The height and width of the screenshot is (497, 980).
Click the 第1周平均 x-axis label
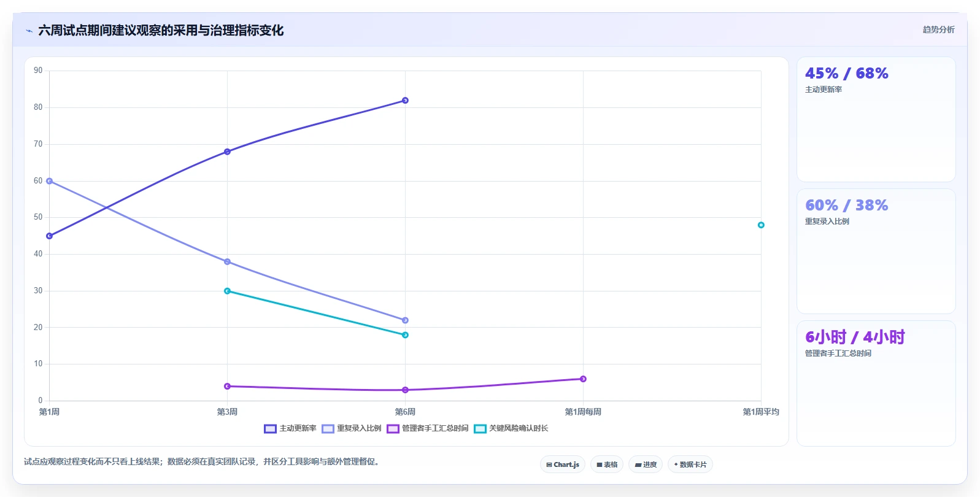761,412
